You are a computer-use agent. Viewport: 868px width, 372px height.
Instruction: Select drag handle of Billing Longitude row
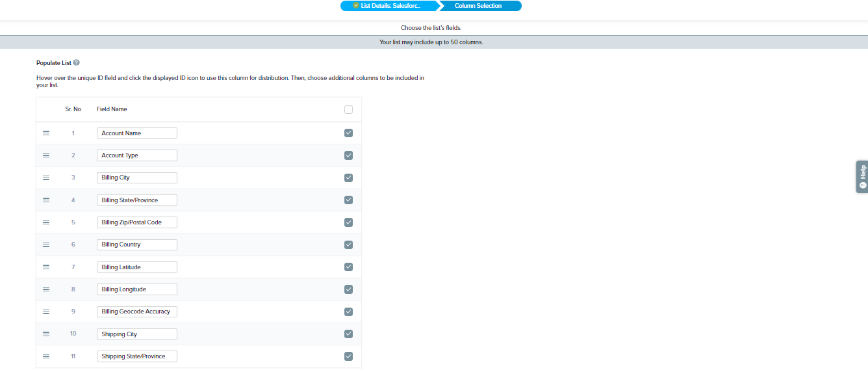pos(46,289)
